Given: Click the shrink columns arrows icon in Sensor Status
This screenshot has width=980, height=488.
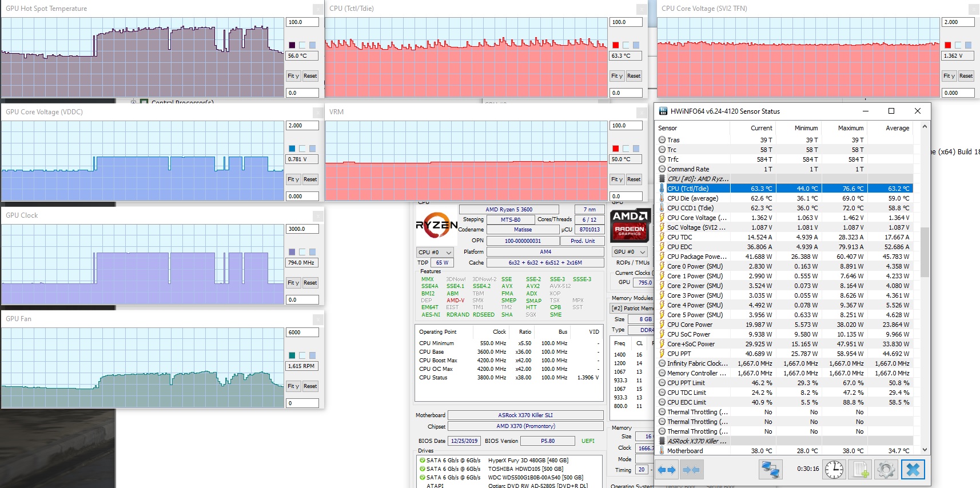Looking at the screenshot, I should [691, 470].
